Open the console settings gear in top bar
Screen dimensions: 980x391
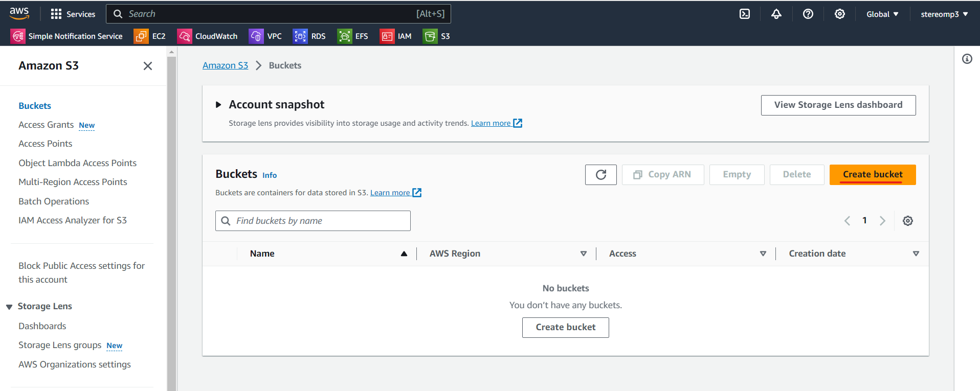pos(840,14)
